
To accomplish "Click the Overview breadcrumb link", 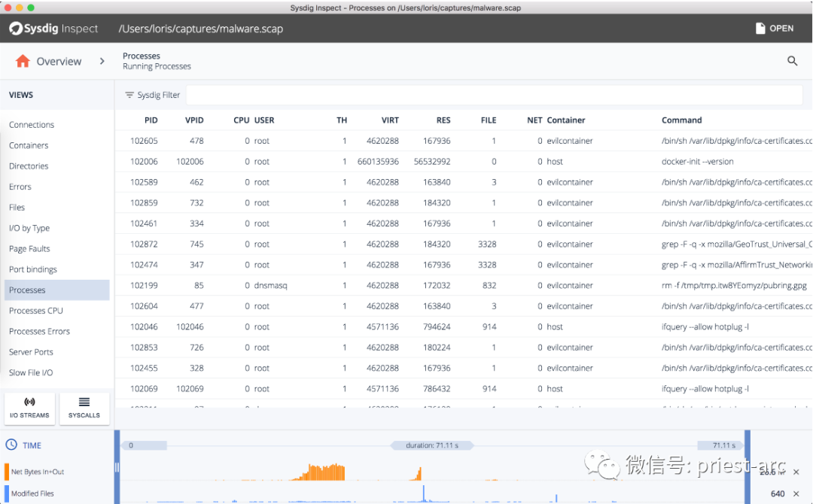I will coord(59,61).
